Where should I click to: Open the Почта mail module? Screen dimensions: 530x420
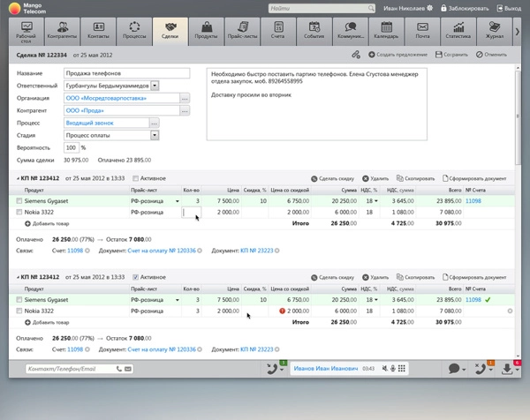pyautogui.click(x=421, y=31)
